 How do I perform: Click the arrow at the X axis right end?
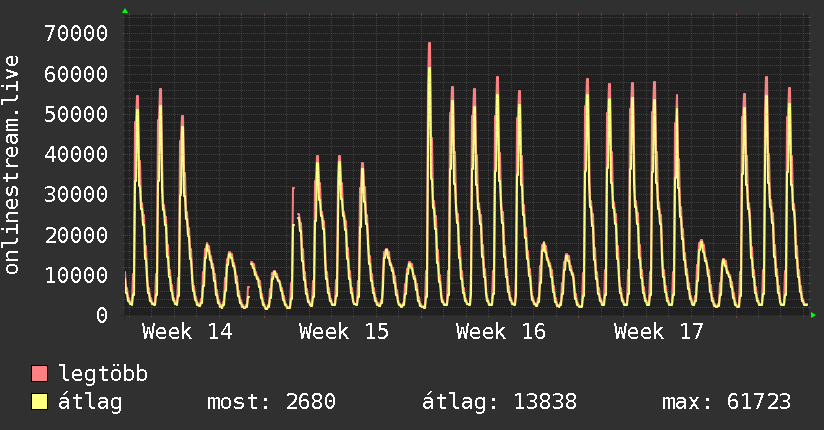point(813,315)
